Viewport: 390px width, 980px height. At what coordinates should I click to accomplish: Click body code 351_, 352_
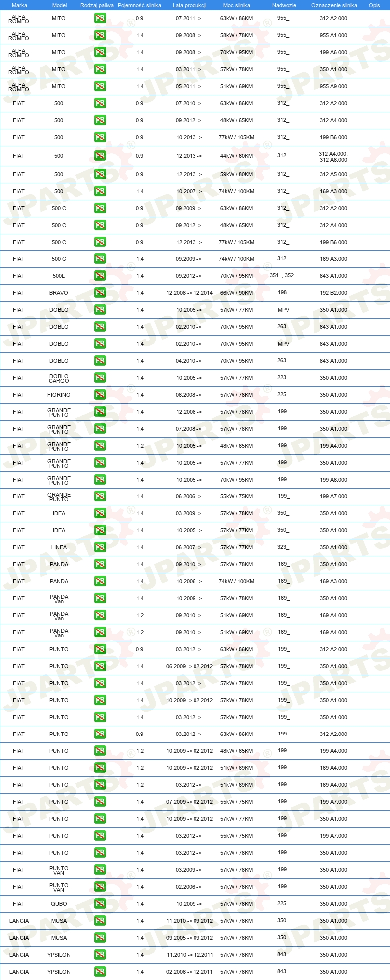coord(283,275)
